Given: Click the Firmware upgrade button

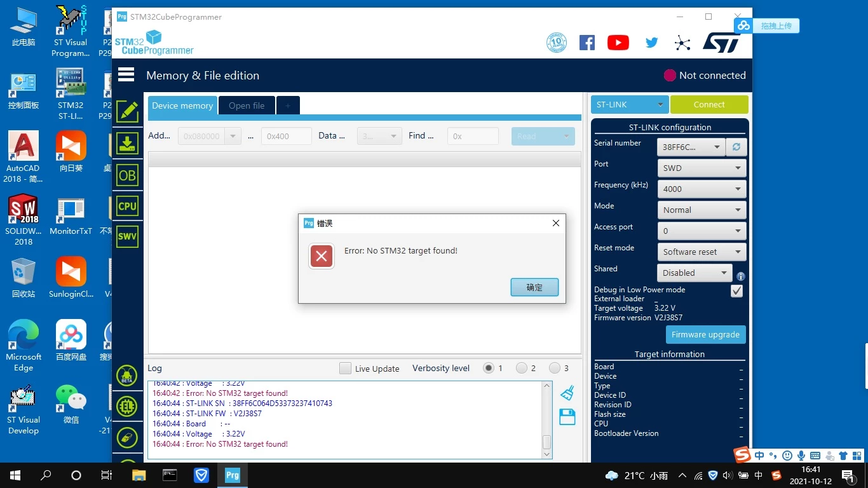Looking at the screenshot, I should (x=705, y=334).
